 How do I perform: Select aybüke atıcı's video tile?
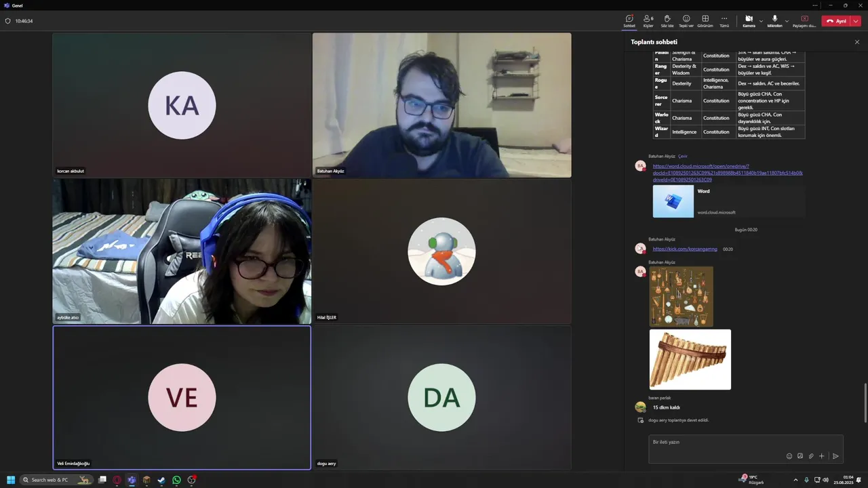click(182, 251)
